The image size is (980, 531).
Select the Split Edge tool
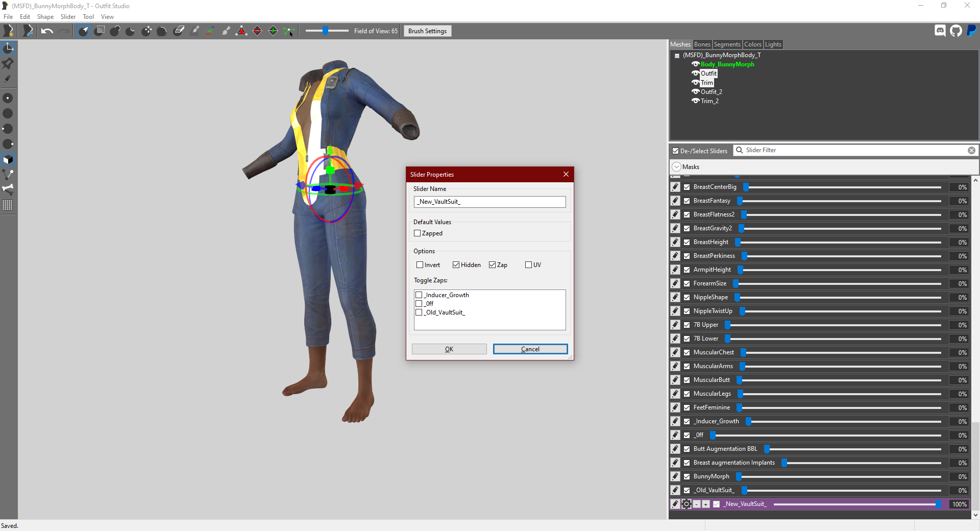[x=273, y=31]
